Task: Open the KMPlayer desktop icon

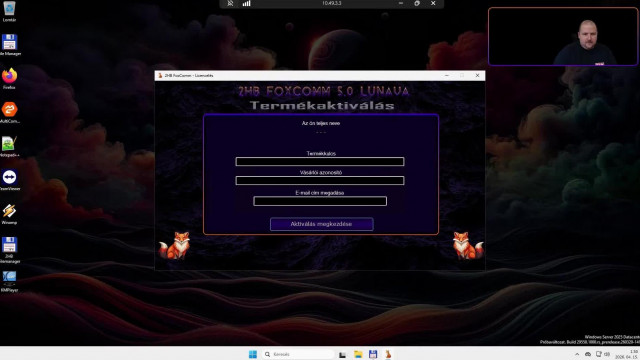Action: (x=9, y=281)
